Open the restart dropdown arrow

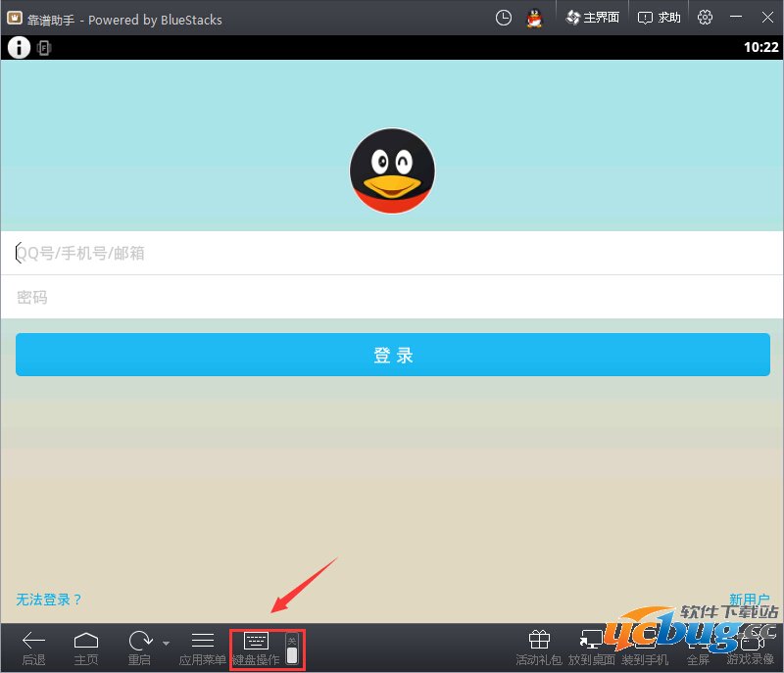(166, 644)
